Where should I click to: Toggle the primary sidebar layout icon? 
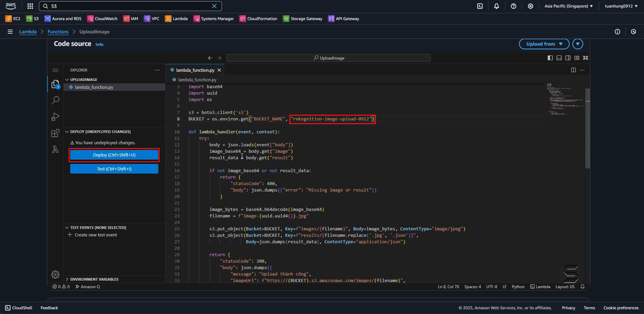click(x=550, y=58)
